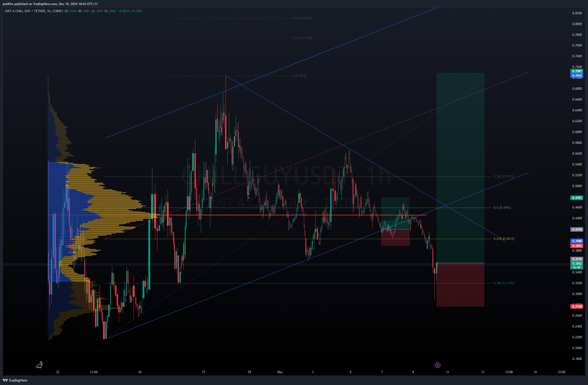Image resolution: width=588 pixels, height=385 pixels.
Task: Open the TradingView logo in the footer
Action: coord(15,380)
